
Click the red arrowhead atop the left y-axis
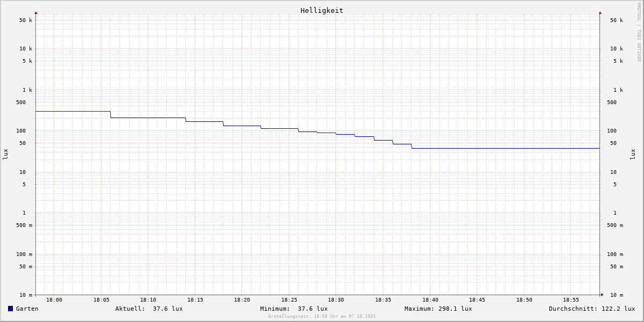tap(36, 12)
